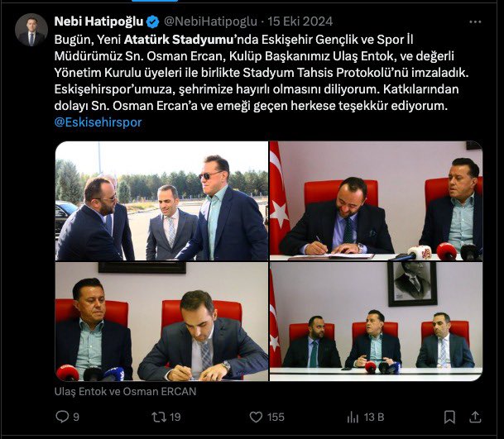
Task: Click the 19 reposts count
Action: pyautogui.click(x=175, y=417)
